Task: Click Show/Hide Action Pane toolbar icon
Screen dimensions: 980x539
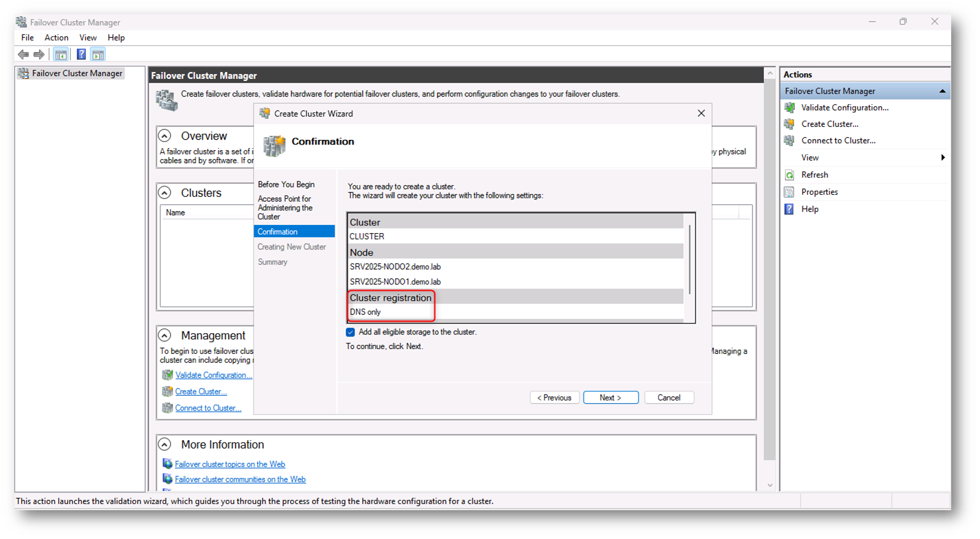Action: (98, 55)
